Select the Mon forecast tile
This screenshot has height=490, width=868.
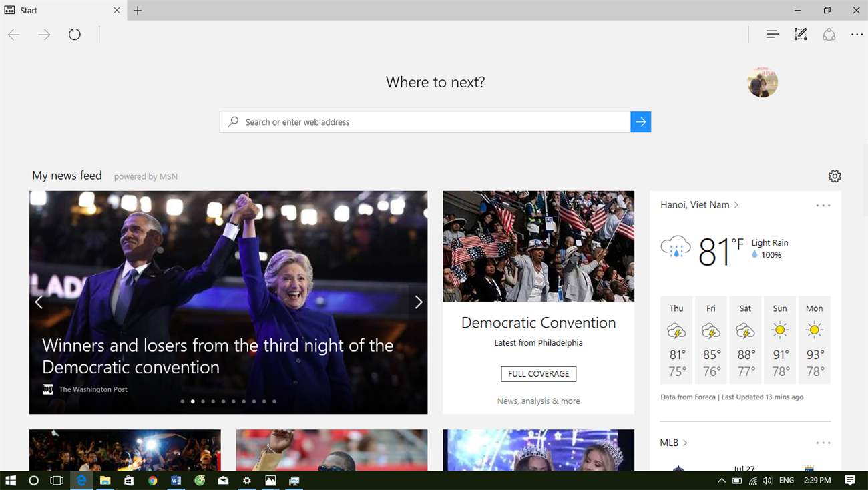(x=815, y=340)
